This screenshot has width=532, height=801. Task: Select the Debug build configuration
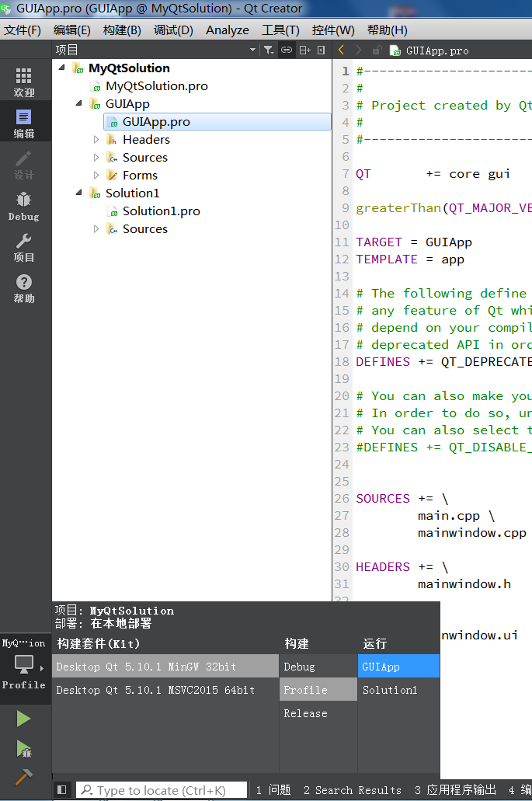click(x=318, y=666)
